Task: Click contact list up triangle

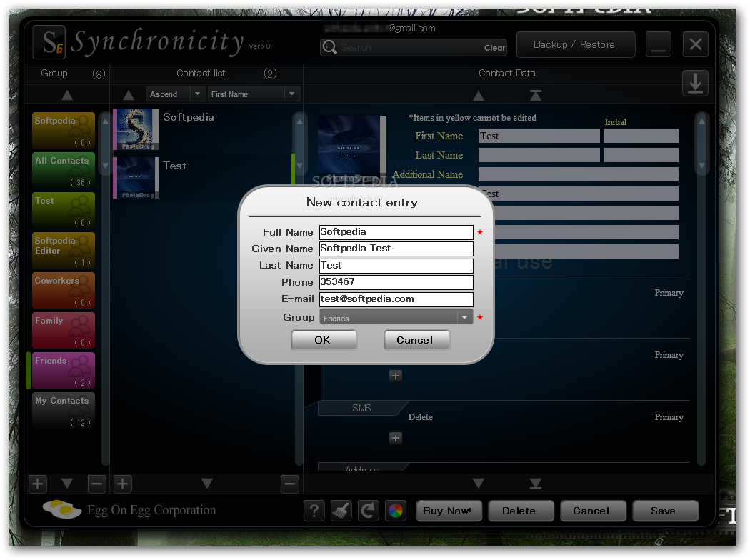Action: 128,95
